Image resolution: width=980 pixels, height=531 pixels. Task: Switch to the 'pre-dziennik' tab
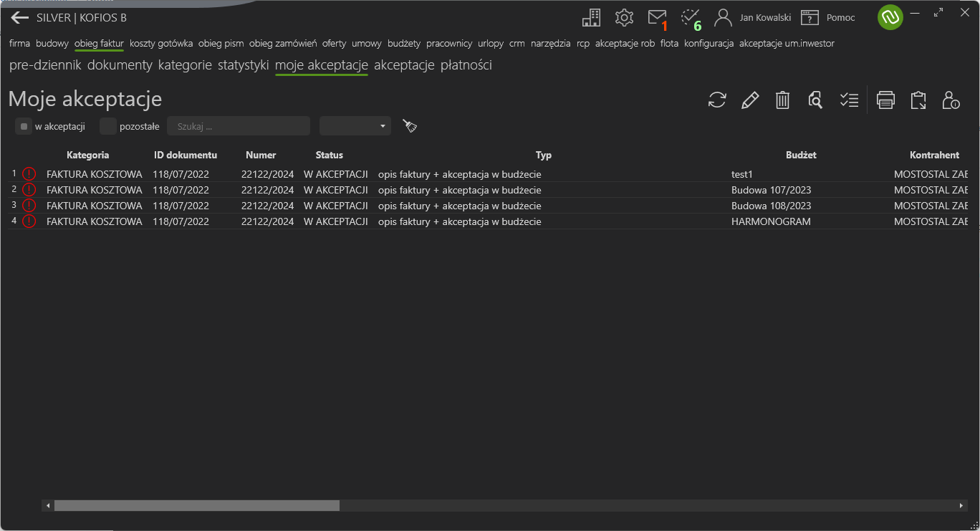pyautogui.click(x=45, y=65)
